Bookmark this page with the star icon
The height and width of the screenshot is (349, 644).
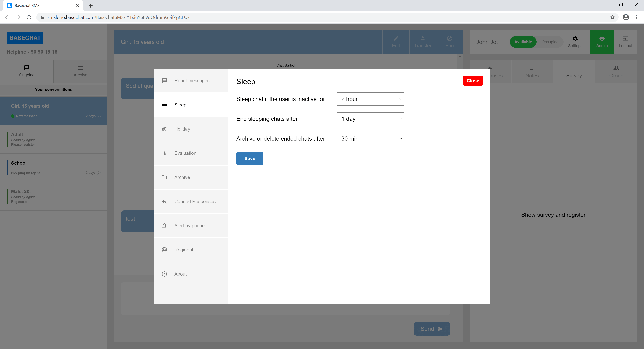pyautogui.click(x=612, y=17)
